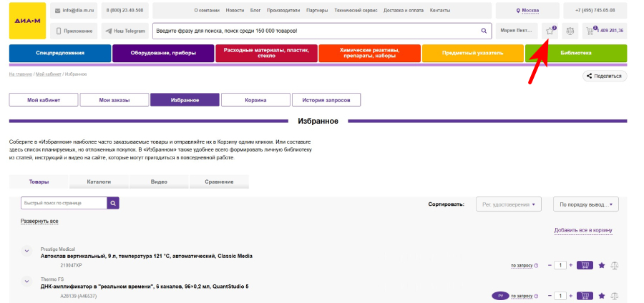Click the search magnifier in top search bar
Image resolution: width=644 pixels, height=303 pixels.
pos(484,31)
